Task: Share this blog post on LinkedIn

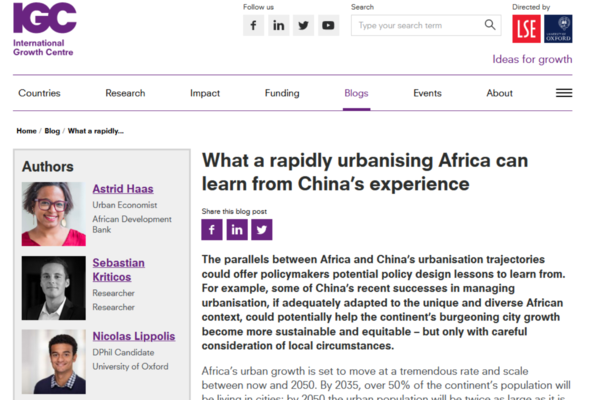Action: click(237, 230)
